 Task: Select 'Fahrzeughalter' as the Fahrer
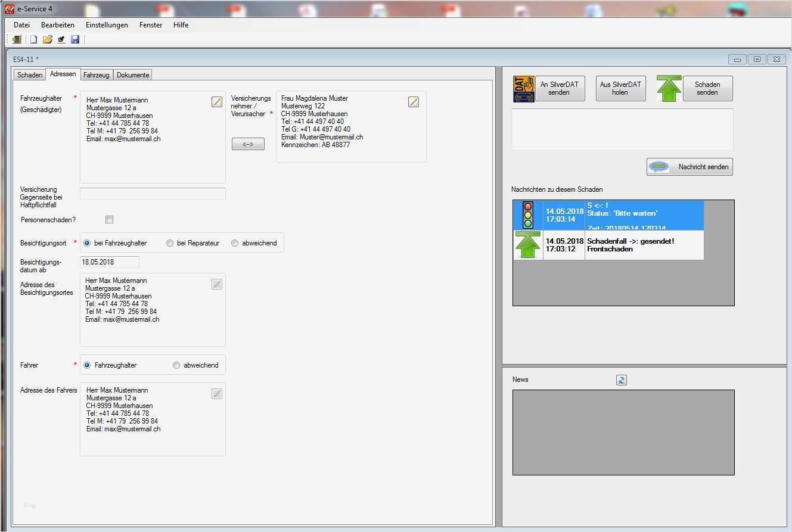87,365
